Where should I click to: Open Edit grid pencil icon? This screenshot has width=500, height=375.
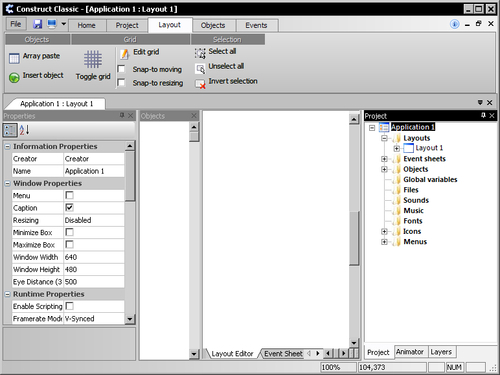(124, 53)
